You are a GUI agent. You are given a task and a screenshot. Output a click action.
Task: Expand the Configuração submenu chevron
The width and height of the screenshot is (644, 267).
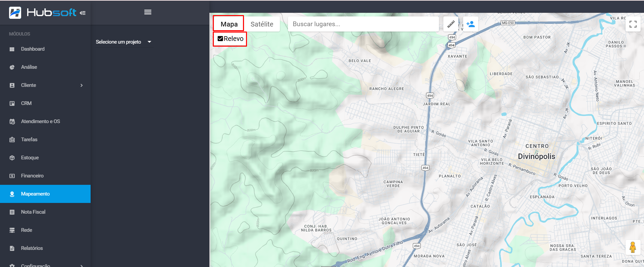coord(82,265)
